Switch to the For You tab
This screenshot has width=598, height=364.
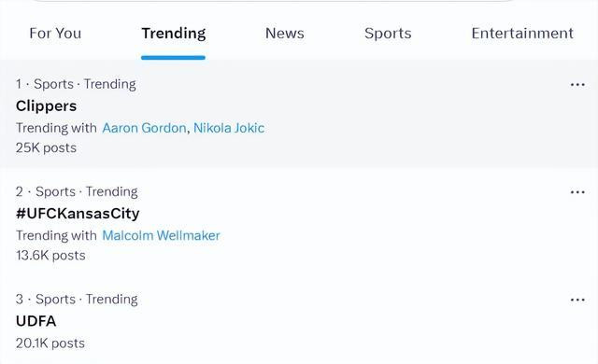(x=55, y=34)
